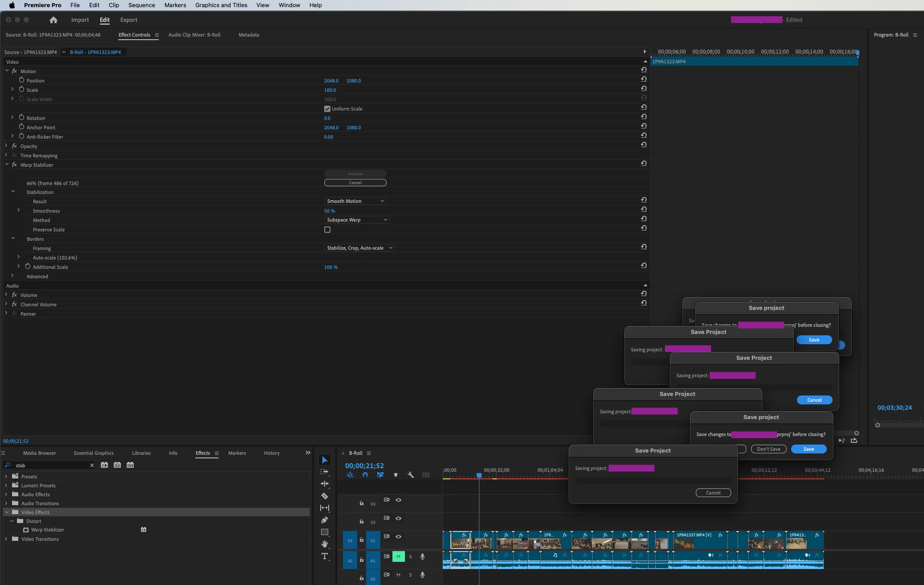Select the Razor tool
This screenshot has width=924, height=585.
point(325,496)
